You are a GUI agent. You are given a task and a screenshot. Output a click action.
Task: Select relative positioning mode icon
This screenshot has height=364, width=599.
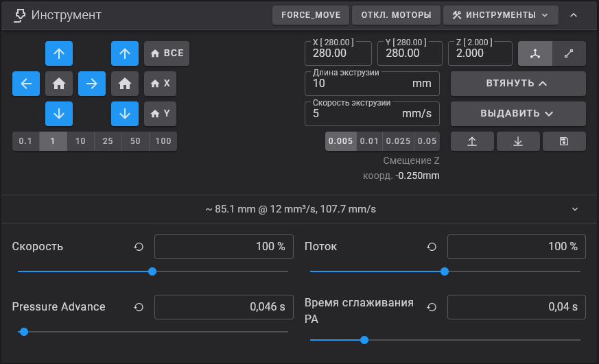569,53
